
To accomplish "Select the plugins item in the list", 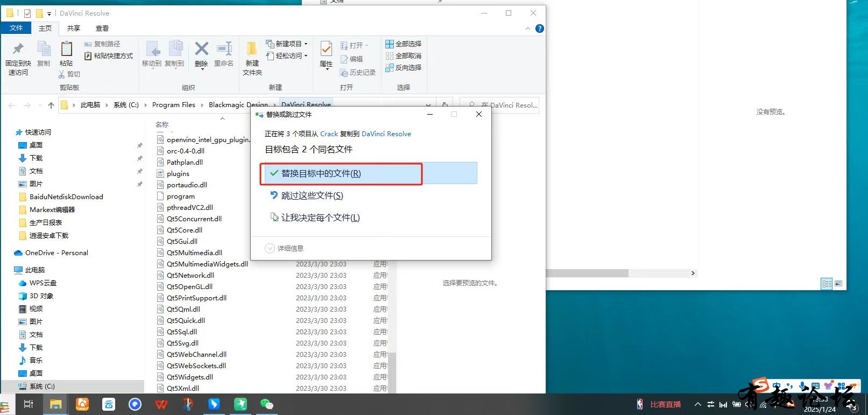I will [178, 173].
